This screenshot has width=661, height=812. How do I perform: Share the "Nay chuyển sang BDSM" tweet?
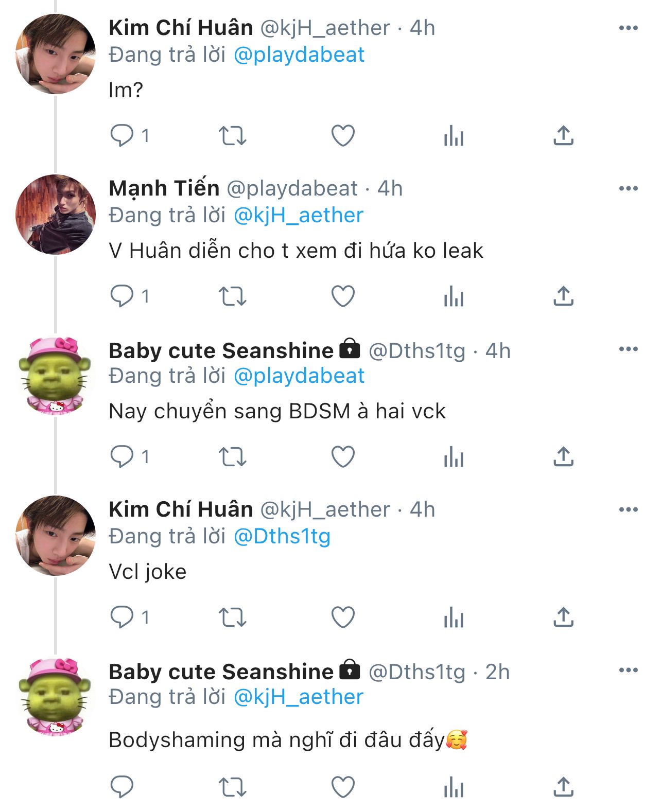pyautogui.click(x=564, y=457)
